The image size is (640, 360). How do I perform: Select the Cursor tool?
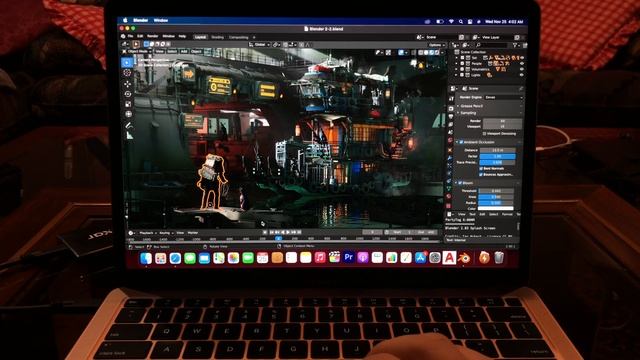127,73
